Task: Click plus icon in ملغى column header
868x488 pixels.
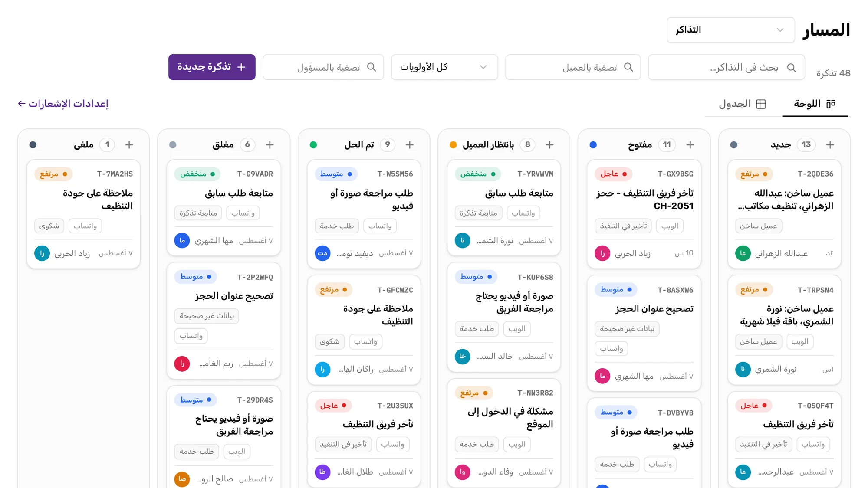Action: [x=129, y=145]
